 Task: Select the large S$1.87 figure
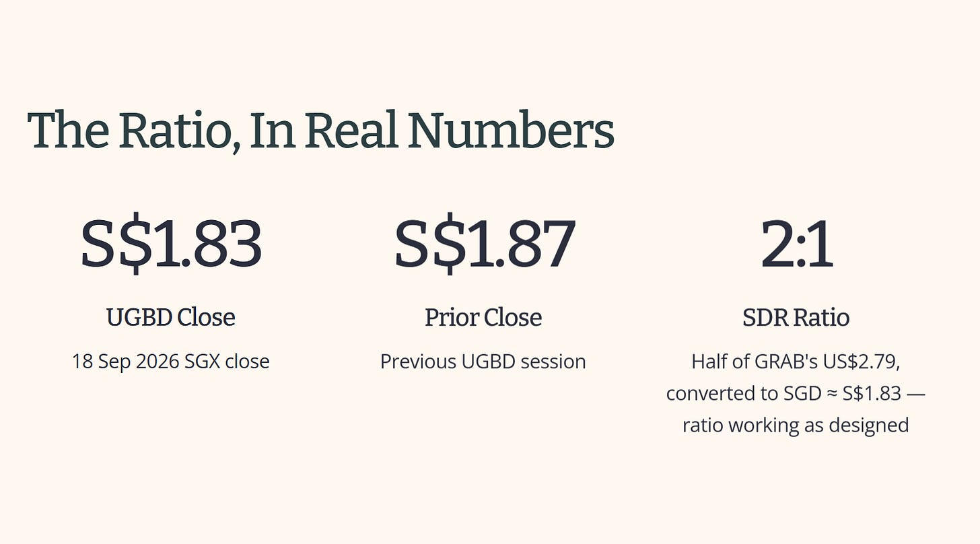pos(484,244)
